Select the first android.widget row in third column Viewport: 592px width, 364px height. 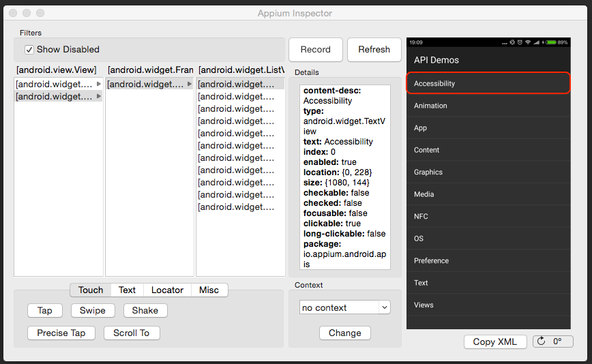point(241,84)
